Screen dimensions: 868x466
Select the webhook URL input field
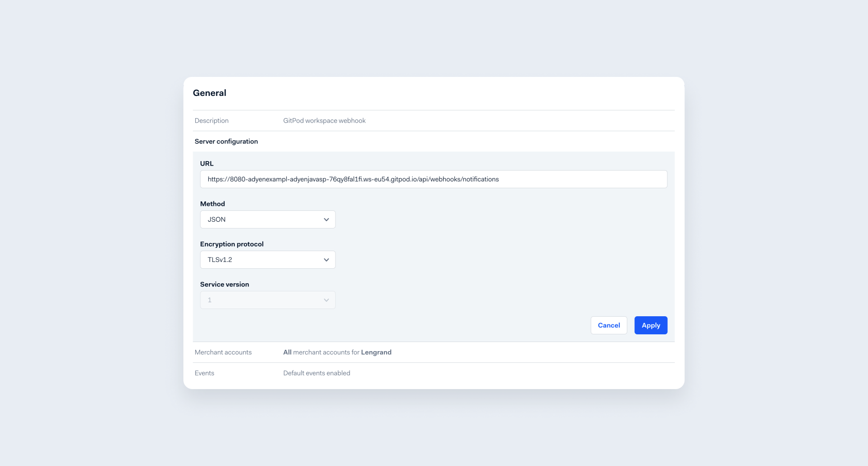pyautogui.click(x=434, y=179)
